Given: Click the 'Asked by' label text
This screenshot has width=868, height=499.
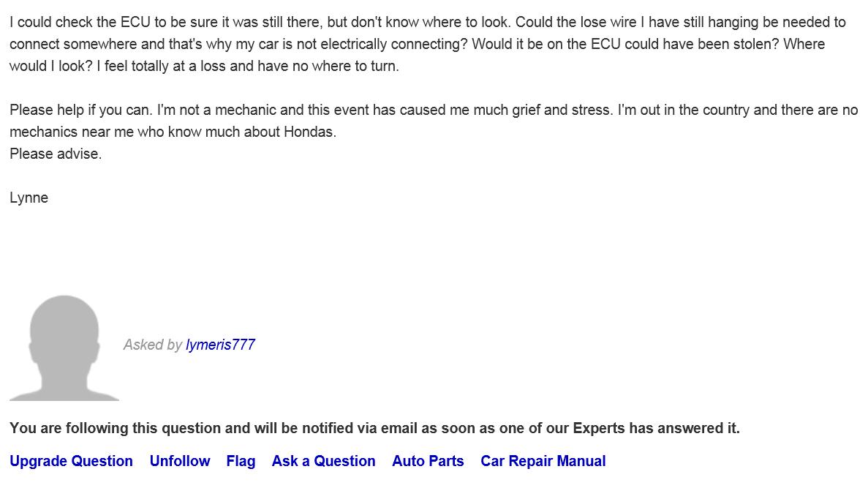Looking at the screenshot, I should pos(152,345).
